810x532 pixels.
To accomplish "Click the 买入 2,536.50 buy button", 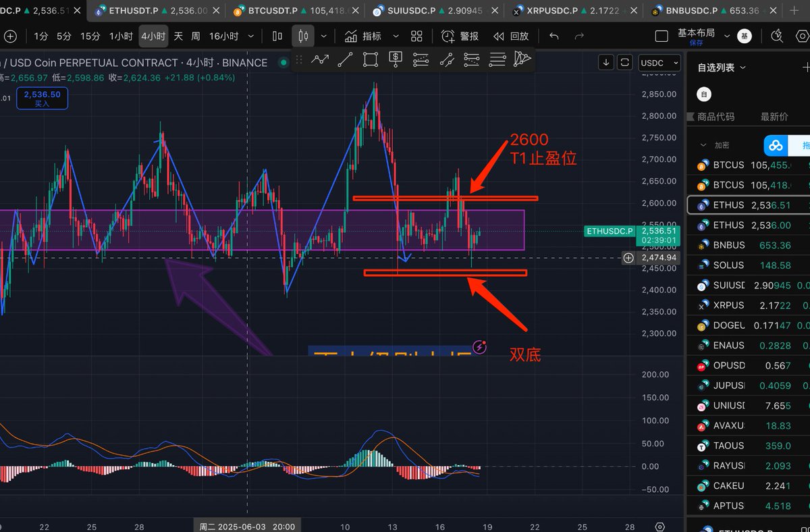I will pyautogui.click(x=42, y=99).
